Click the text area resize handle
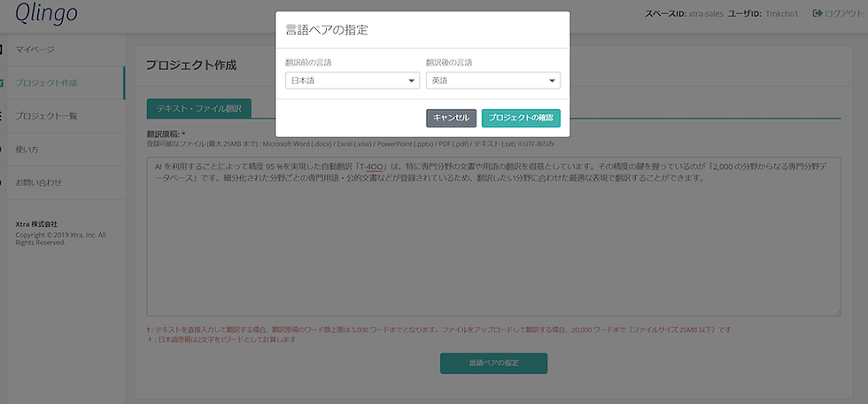This screenshot has width=868, height=404. click(x=838, y=313)
